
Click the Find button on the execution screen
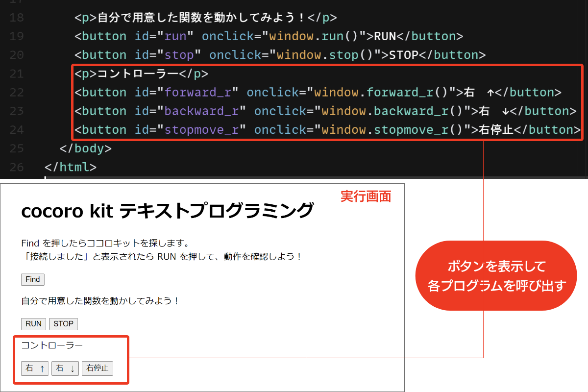tap(32, 279)
